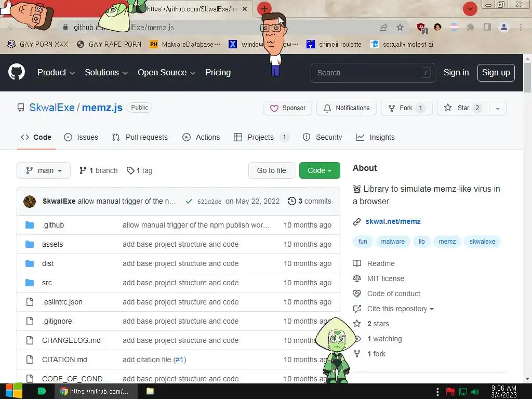
Task: Click the page vertical scrollbar
Action: pyautogui.click(x=527, y=78)
